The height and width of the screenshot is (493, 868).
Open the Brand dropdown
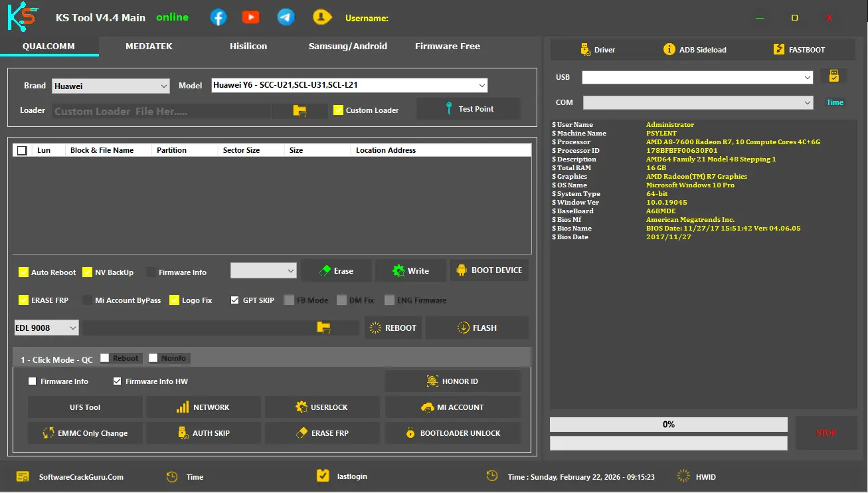point(111,86)
